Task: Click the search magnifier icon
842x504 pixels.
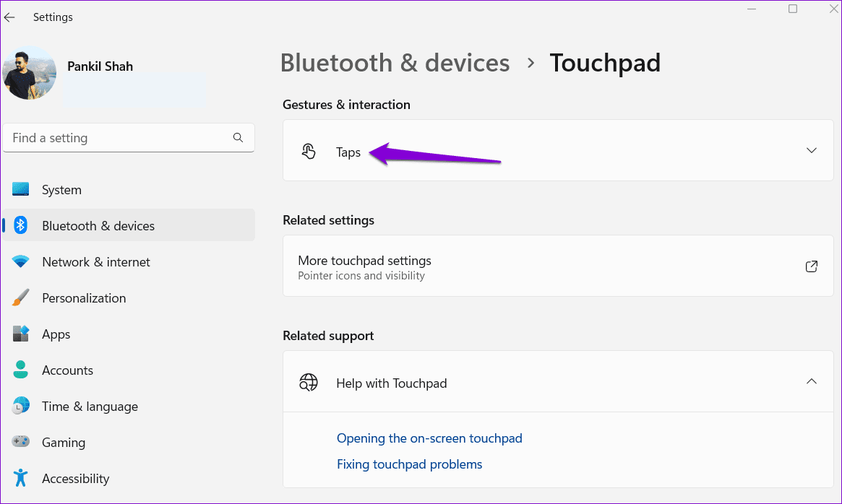Action: (238, 138)
